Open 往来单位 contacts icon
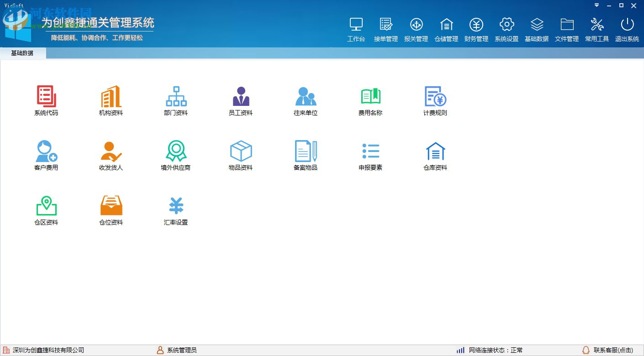 point(306,97)
